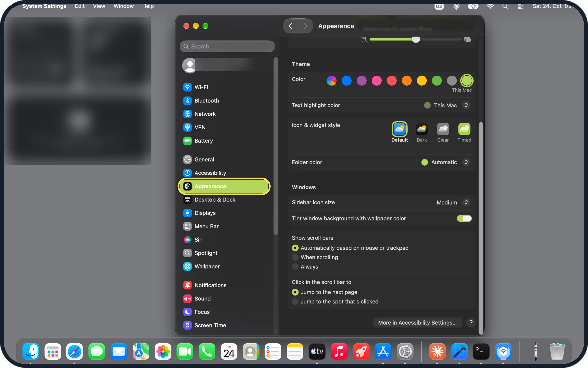
Task: Open Folder color dropdown
Action: coord(446,162)
